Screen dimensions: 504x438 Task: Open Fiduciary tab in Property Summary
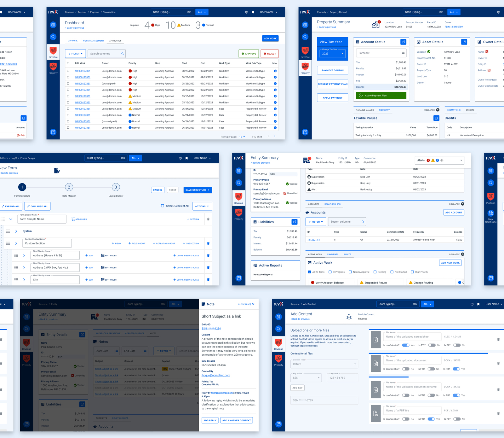384,110
